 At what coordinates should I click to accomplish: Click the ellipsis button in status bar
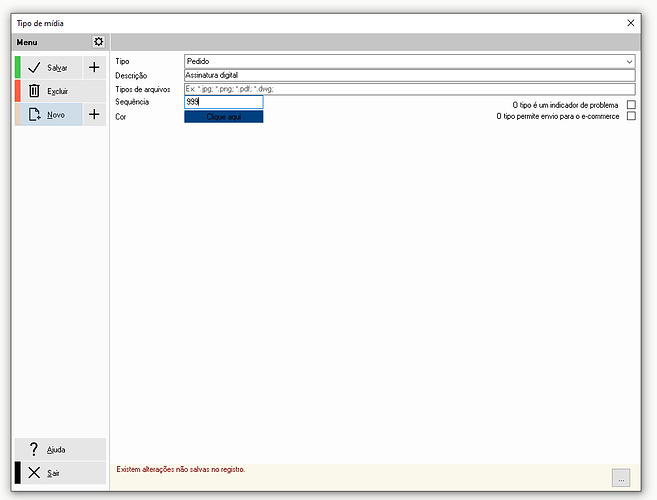(x=621, y=478)
